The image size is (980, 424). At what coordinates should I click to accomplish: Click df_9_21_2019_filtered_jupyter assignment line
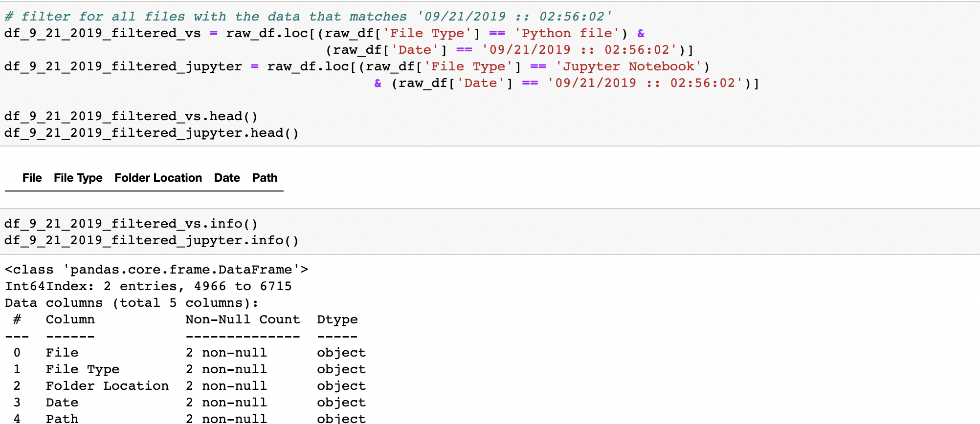357,66
